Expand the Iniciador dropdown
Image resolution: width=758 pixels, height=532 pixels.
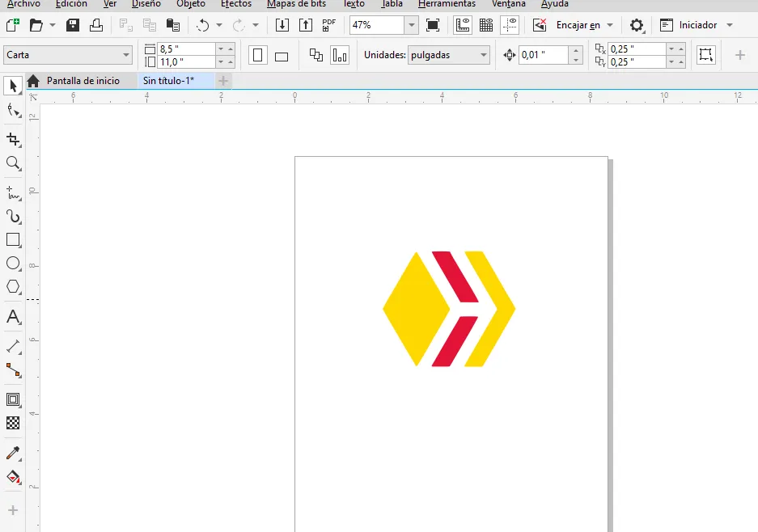730,25
